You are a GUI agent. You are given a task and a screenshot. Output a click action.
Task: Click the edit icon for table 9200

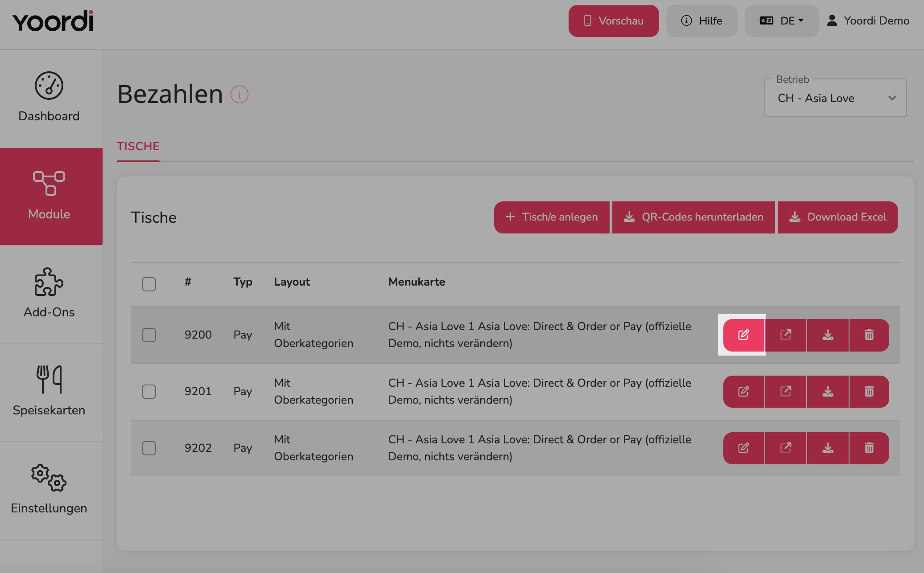(743, 335)
